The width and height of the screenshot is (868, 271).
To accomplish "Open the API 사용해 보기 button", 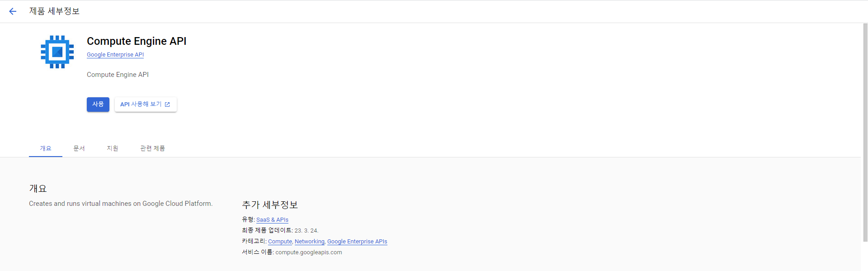I will coord(146,105).
